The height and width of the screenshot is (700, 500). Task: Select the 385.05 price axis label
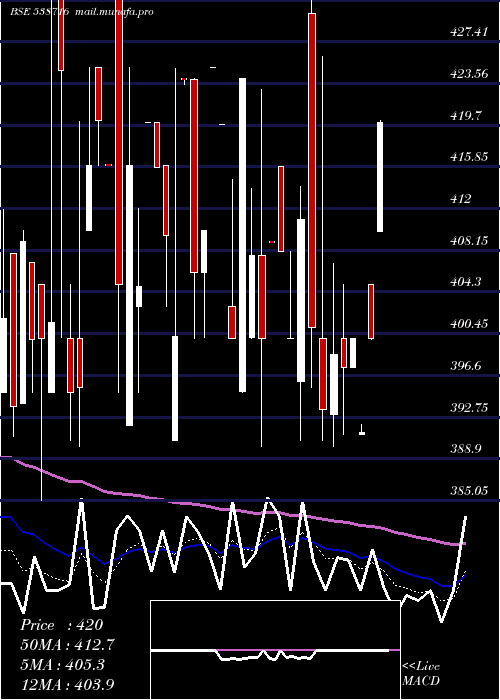pos(469,491)
